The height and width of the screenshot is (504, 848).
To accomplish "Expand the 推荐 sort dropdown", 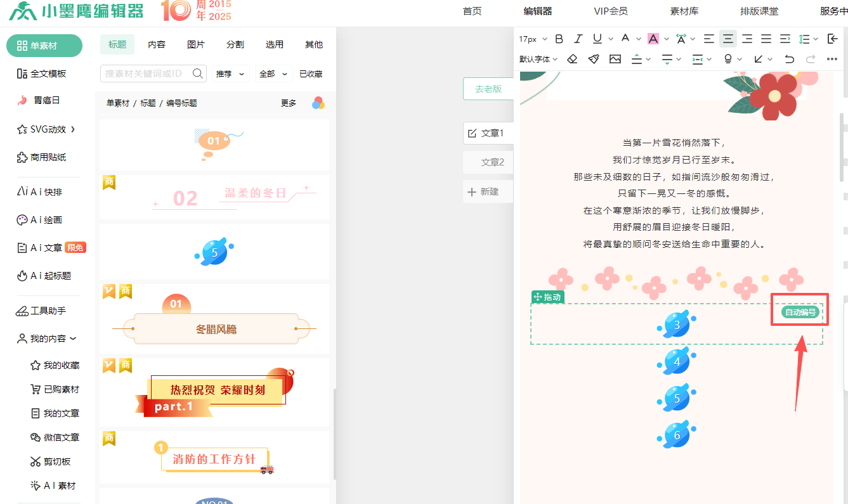I will point(231,74).
